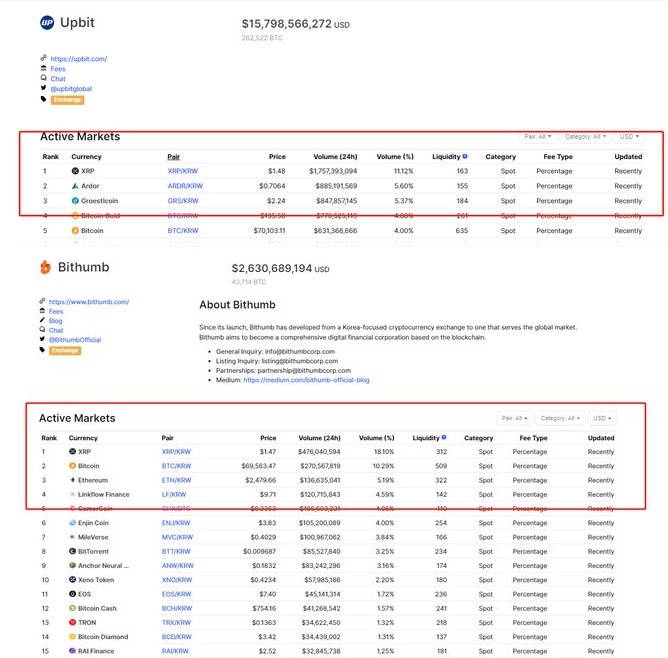Open the https://upbit.com/ link
The width and height of the screenshot is (668, 658).
tap(79, 59)
